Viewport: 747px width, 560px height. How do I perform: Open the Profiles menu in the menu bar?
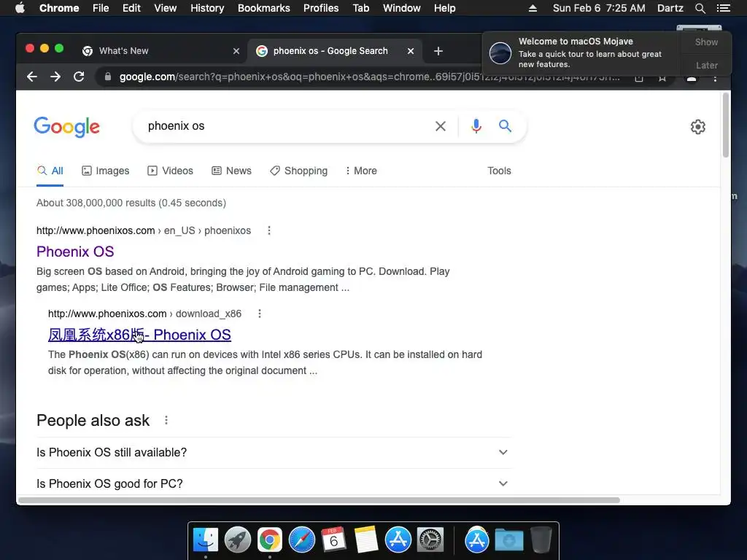click(321, 8)
